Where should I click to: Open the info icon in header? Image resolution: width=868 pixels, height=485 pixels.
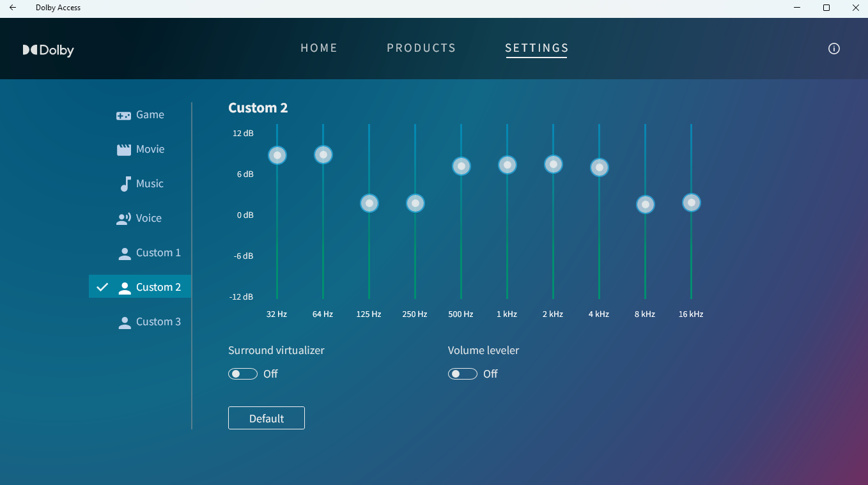point(834,49)
